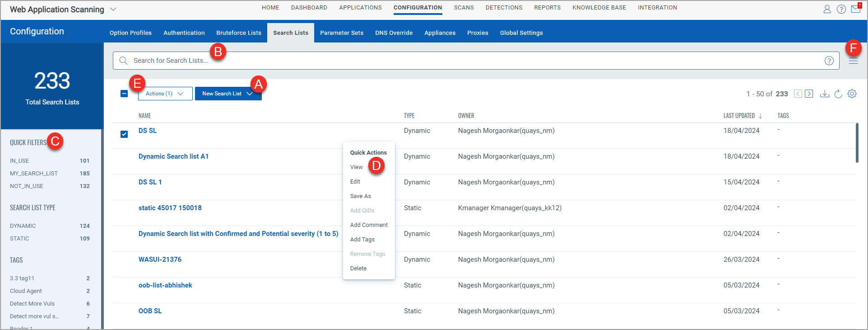This screenshot has width=868, height=330.
Task: Refresh the search lists table
Action: (838, 94)
